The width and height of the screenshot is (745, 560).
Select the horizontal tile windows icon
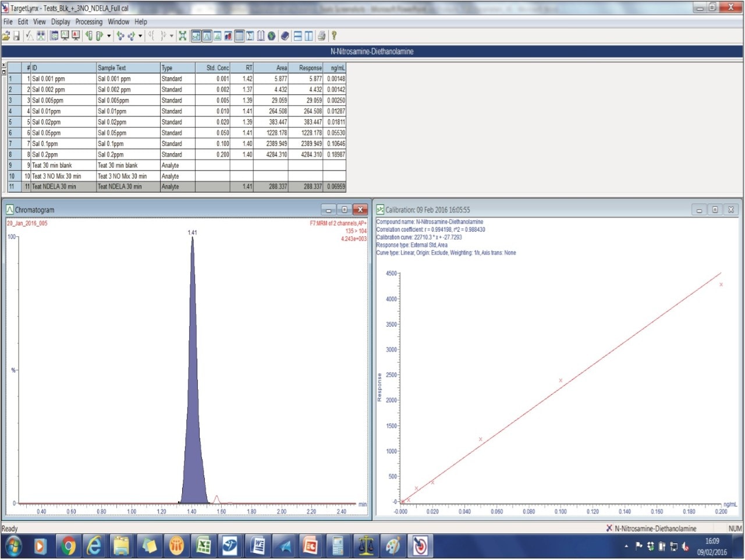(296, 36)
